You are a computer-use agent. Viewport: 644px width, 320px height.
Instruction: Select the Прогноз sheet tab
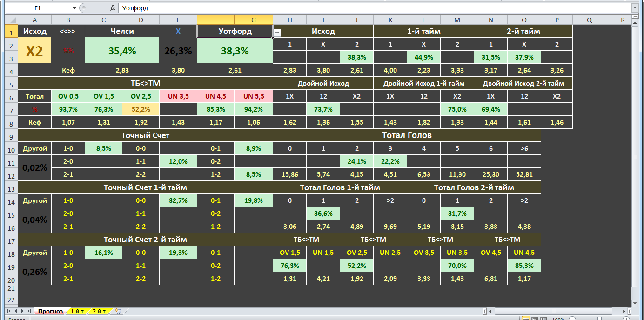tap(50, 311)
